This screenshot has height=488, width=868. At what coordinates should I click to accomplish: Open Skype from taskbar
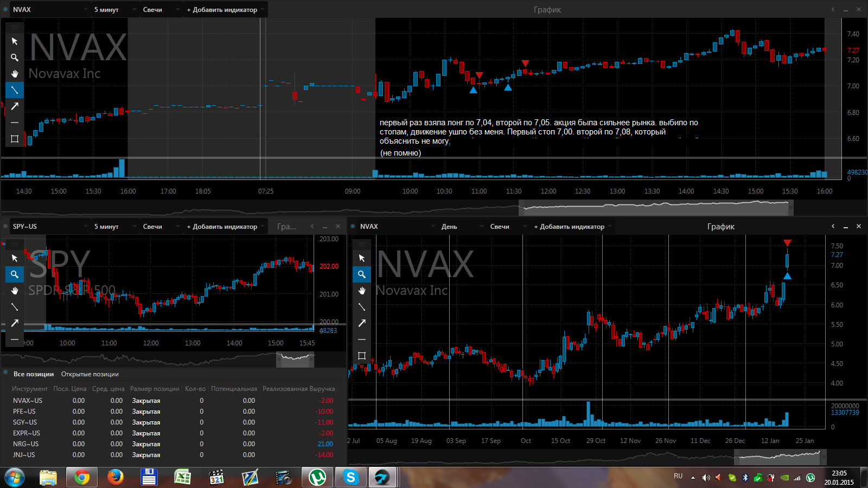[350, 477]
